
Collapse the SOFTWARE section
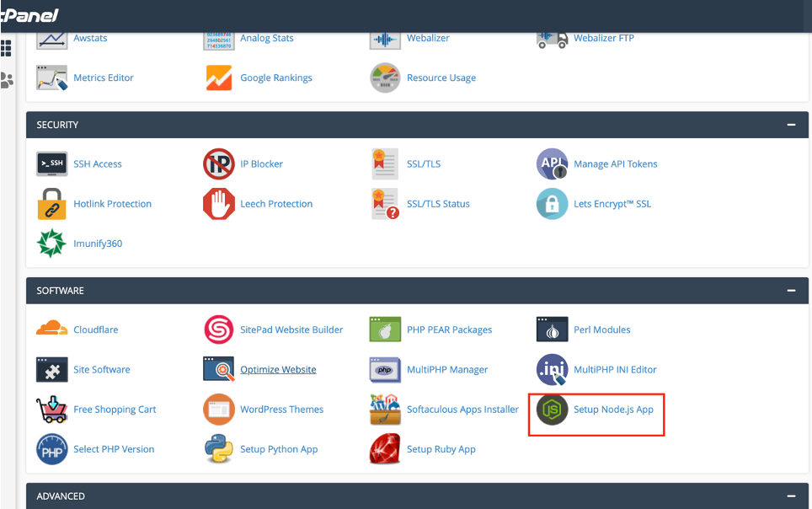(792, 290)
